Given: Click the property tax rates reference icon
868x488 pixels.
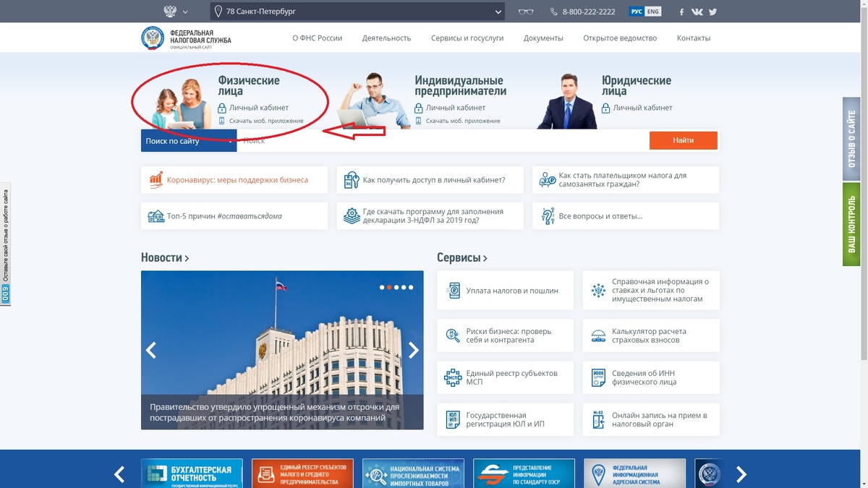Looking at the screenshot, I should pyautogui.click(x=598, y=291).
